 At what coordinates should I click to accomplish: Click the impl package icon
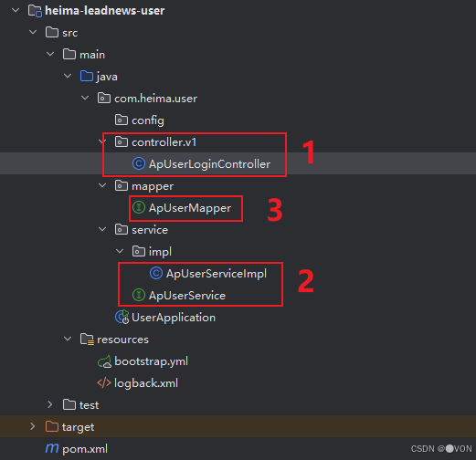(x=139, y=252)
